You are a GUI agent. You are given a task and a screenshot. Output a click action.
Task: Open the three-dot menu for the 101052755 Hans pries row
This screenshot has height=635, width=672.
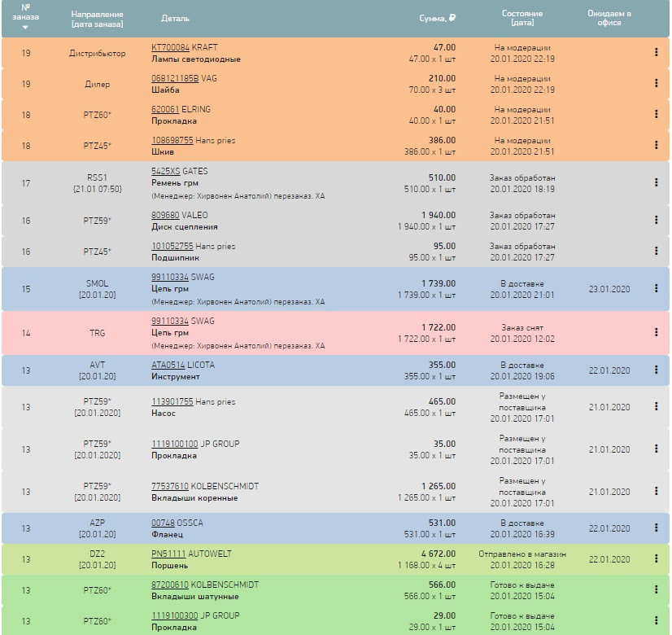[x=657, y=251]
